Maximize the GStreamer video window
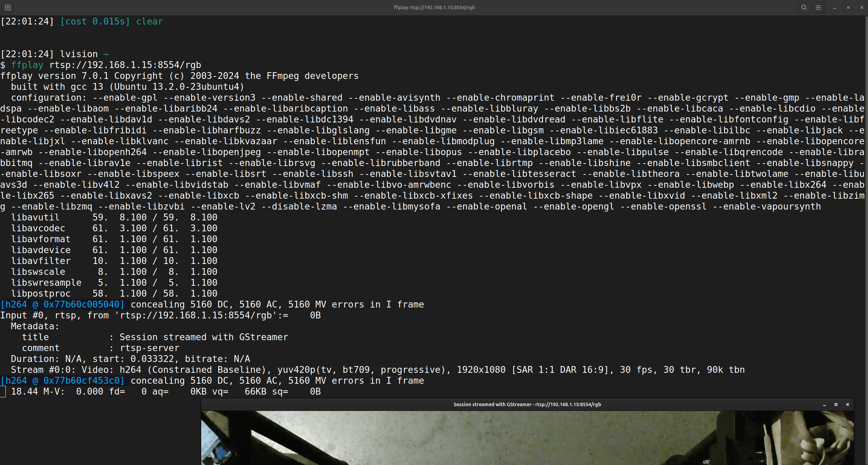This screenshot has width=868, height=465. [x=836, y=404]
